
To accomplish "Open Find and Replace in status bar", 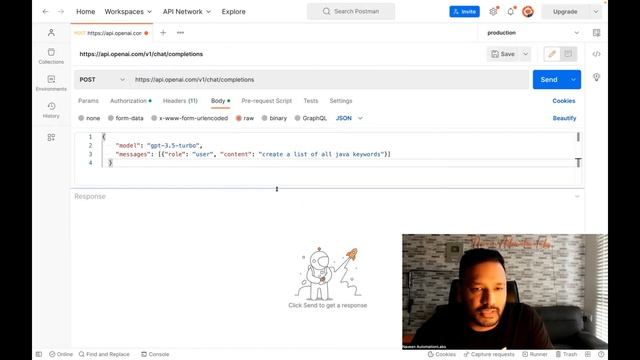I will tap(104, 354).
